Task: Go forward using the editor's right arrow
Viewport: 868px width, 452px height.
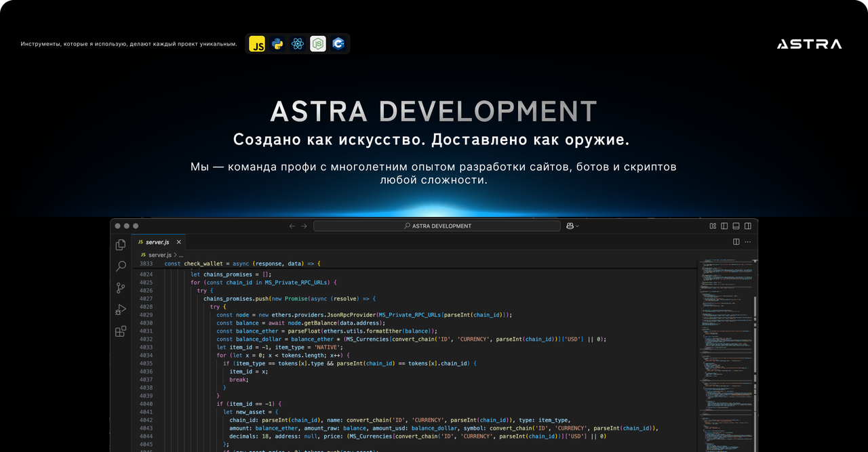Action: click(304, 226)
